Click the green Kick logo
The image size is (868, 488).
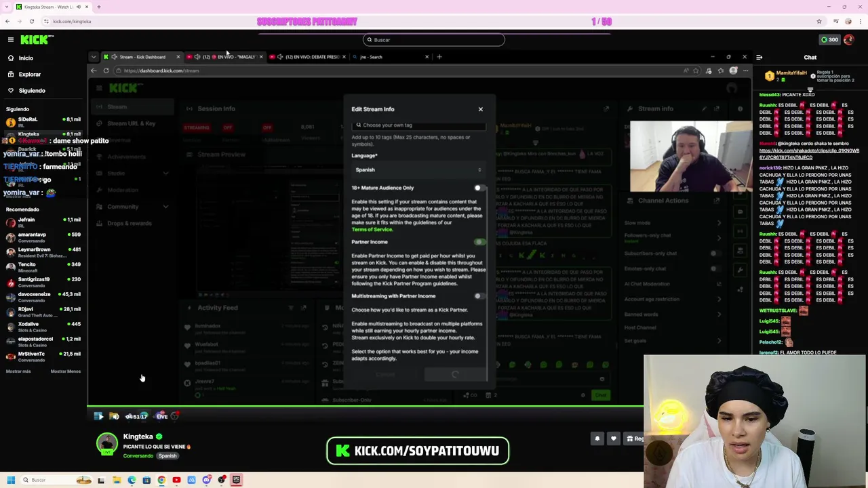coord(34,40)
